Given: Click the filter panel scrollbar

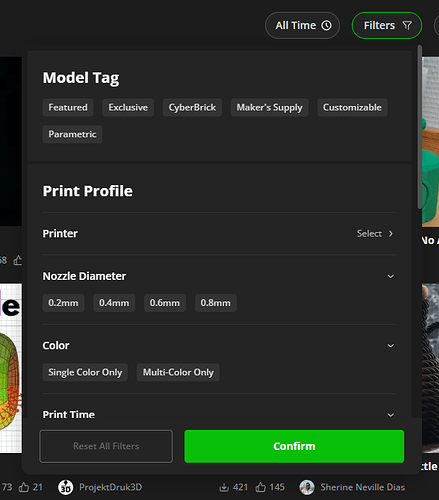Looking at the screenshot, I should [420, 127].
